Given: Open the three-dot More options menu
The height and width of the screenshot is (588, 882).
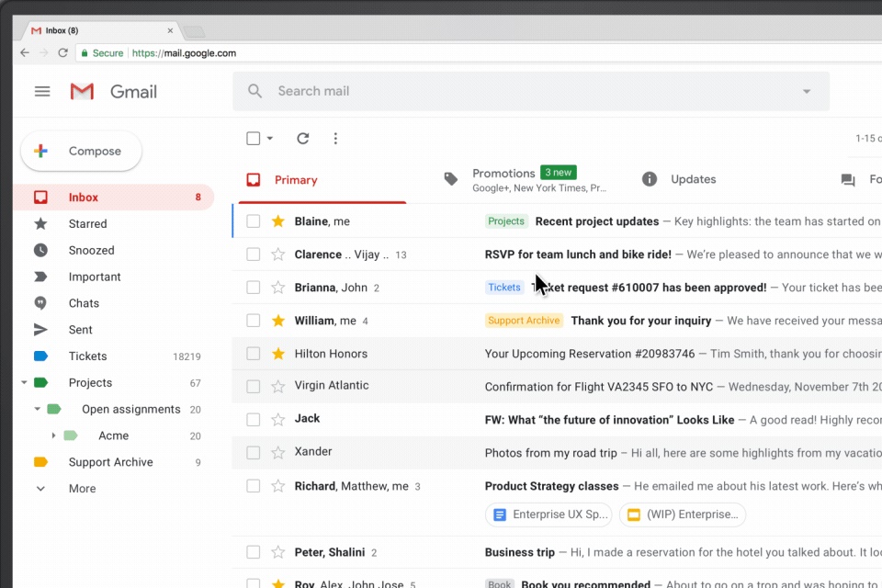Looking at the screenshot, I should pos(335,139).
